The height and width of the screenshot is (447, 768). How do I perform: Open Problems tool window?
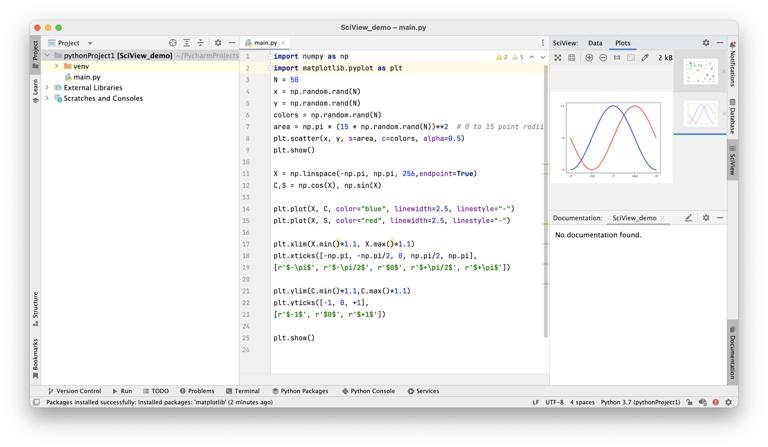point(197,391)
